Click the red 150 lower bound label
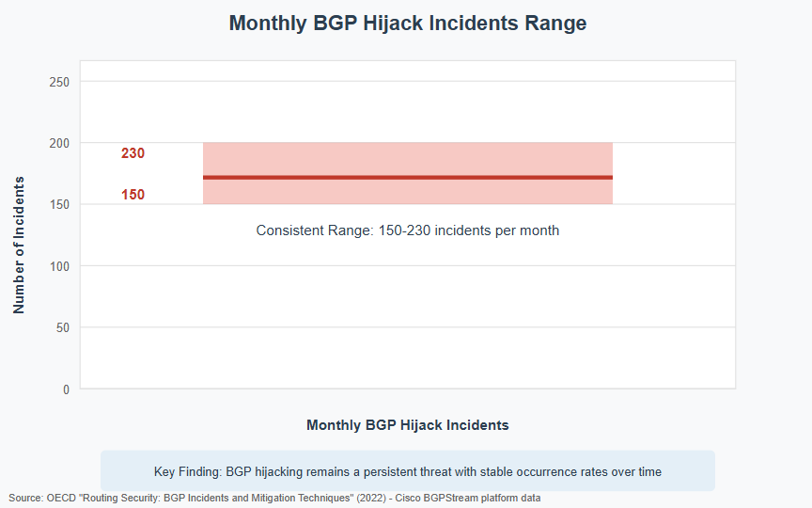Image resolution: width=812 pixels, height=508 pixels. [x=133, y=195]
